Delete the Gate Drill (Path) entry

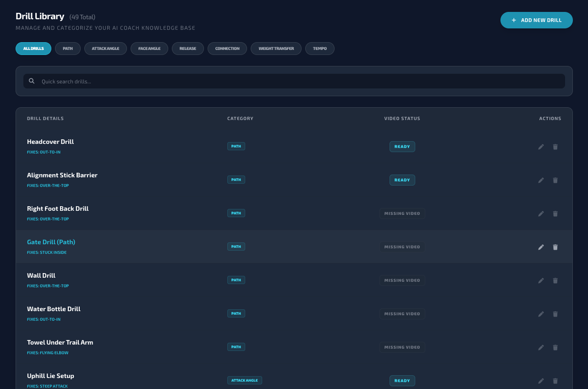[x=555, y=247]
